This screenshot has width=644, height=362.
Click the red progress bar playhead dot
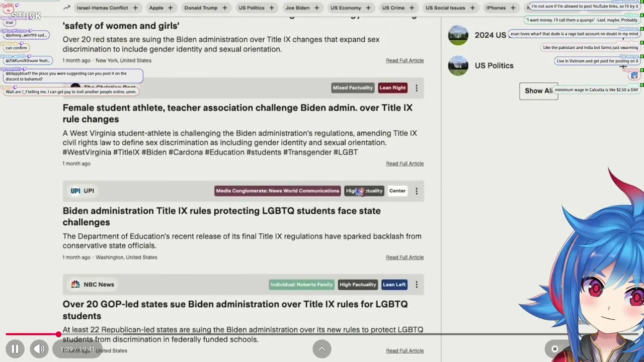click(x=58, y=334)
